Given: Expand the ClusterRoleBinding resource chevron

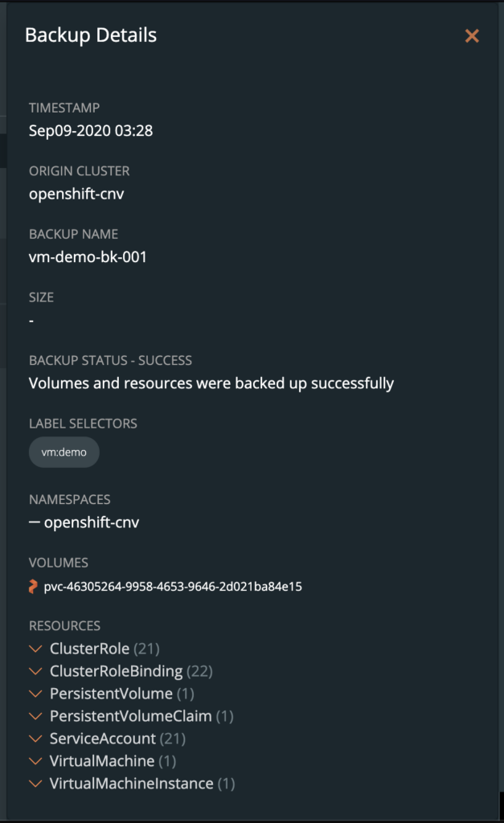Looking at the screenshot, I should click(35, 671).
